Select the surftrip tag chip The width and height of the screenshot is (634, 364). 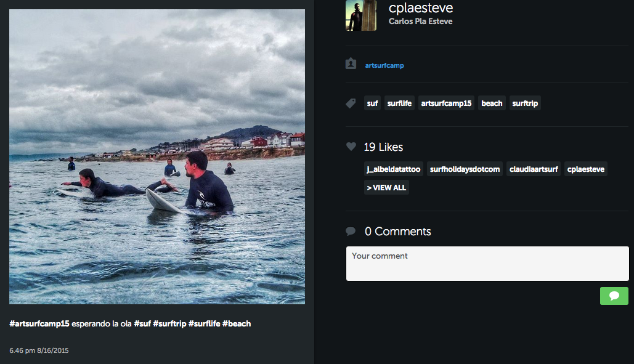click(525, 103)
